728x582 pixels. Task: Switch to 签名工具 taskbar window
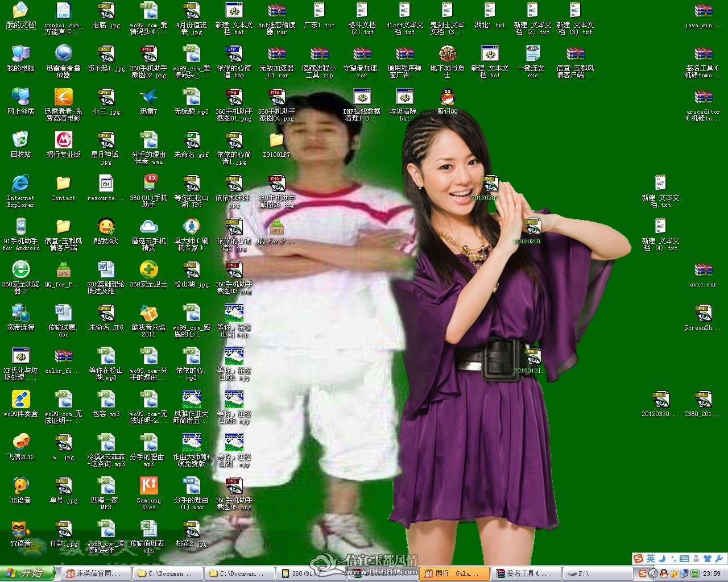pyautogui.click(x=526, y=573)
